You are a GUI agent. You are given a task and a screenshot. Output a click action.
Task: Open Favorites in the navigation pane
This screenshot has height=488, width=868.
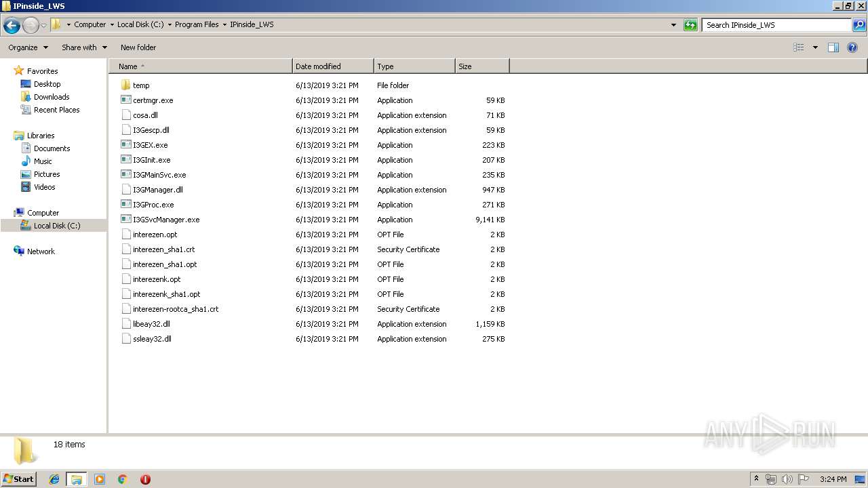tap(42, 71)
